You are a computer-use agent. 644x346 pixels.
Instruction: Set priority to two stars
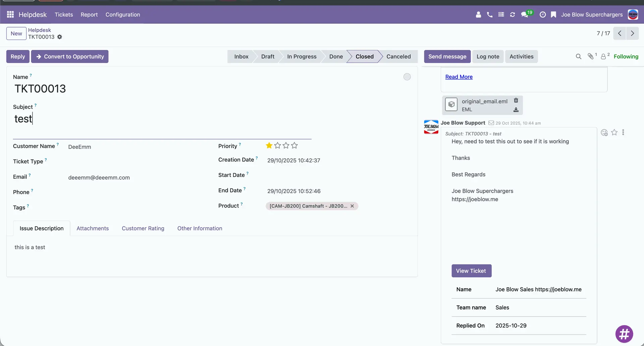click(277, 146)
